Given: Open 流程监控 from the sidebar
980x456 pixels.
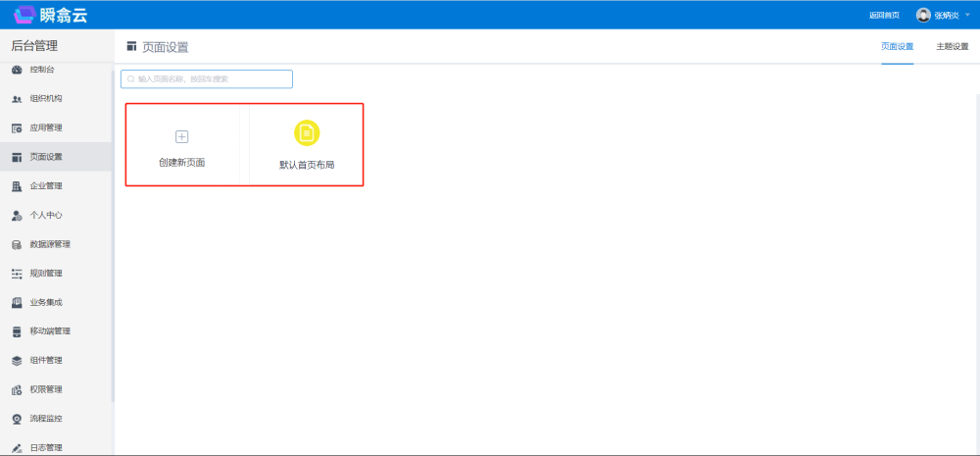Looking at the screenshot, I should click(x=46, y=419).
